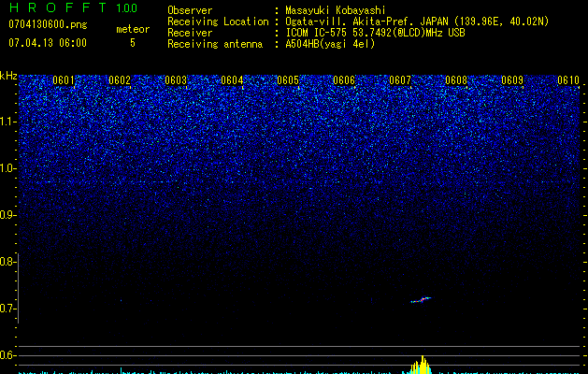Click time marker 0605
The width and height of the screenshot is (588, 374).
[288, 80]
